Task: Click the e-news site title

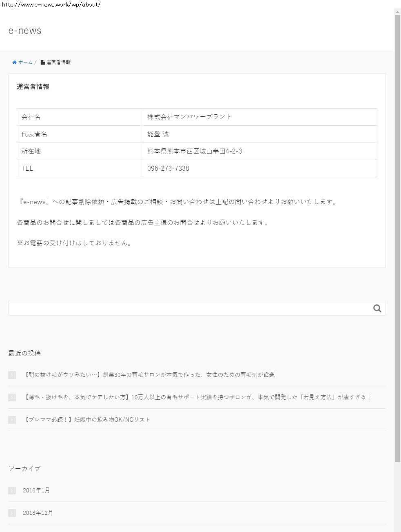Action: click(25, 31)
